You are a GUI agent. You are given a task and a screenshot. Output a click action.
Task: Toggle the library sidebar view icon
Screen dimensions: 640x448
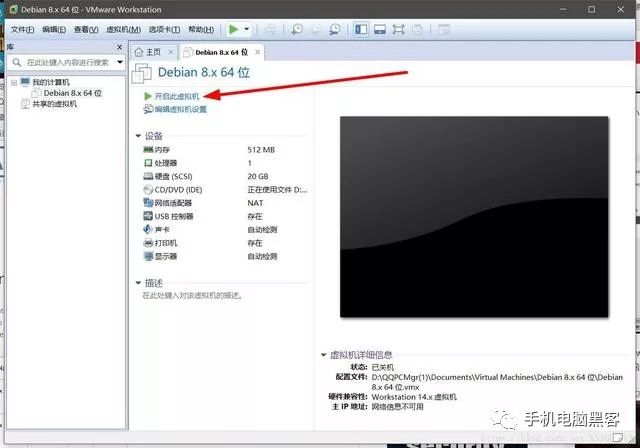pyautogui.click(x=361, y=29)
